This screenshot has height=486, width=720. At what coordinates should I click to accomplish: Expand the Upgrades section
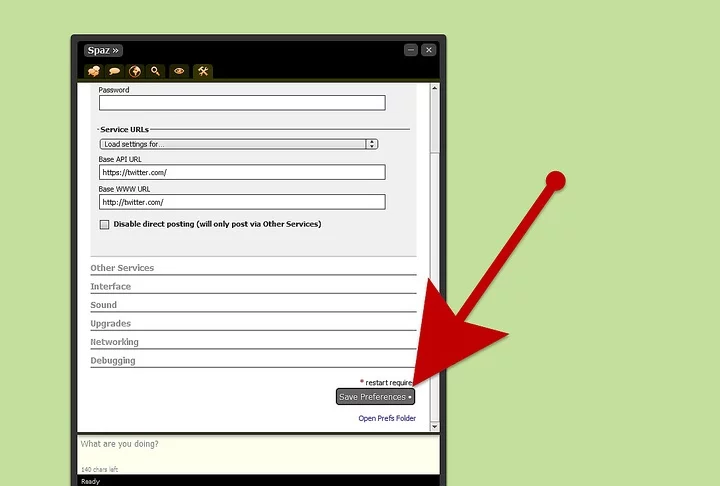pyautogui.click(x=111, y=324)
